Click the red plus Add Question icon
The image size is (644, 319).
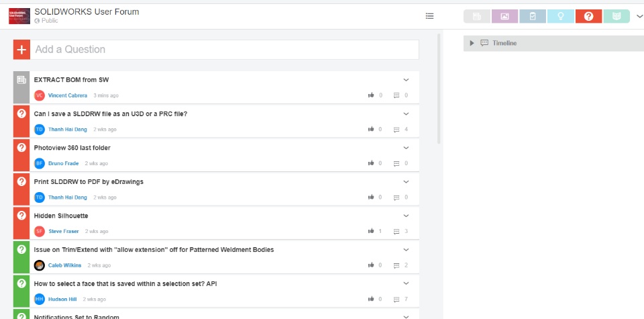coord(21,49)
